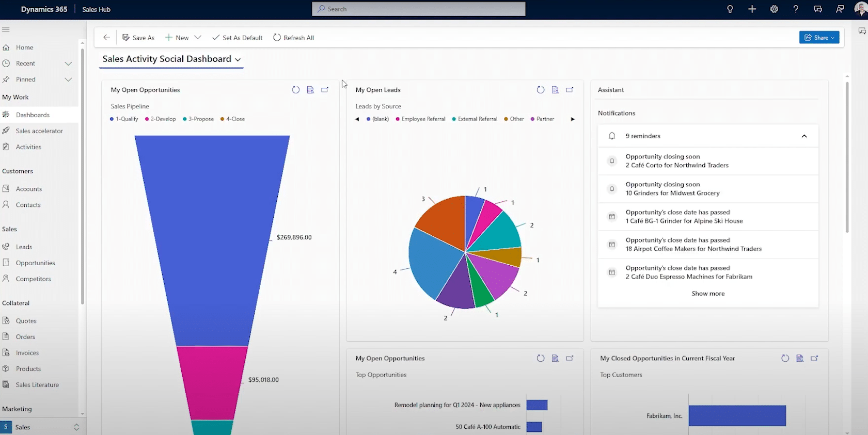This screenshot has height=435, width=868.
Task: Select Sales accelerator in the sidebar
Action: pos(39,131)
